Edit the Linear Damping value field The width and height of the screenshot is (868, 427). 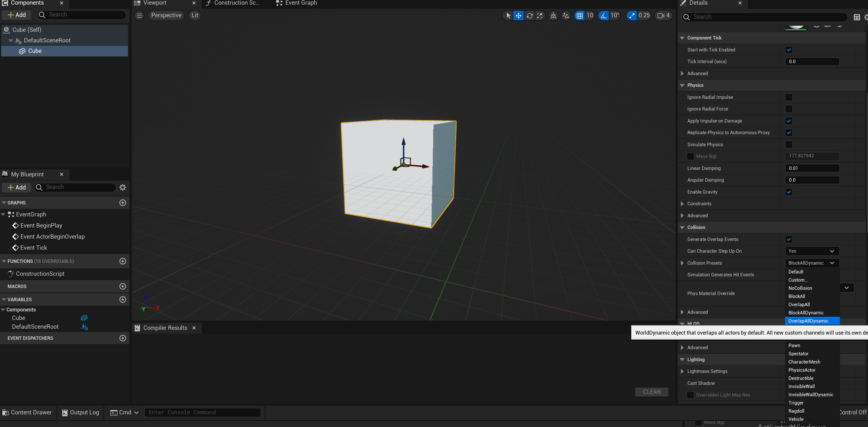coord(812,168)
